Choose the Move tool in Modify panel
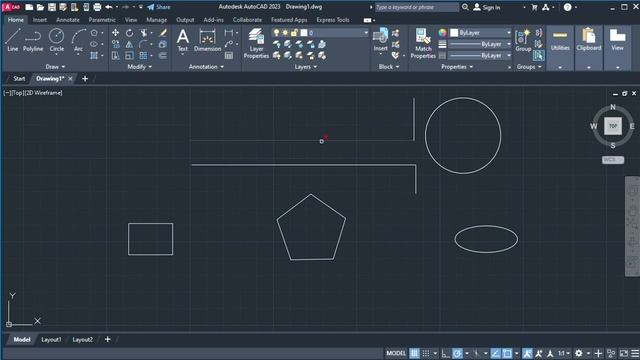Viewport: 640px width, 360px height. point(116,33)
